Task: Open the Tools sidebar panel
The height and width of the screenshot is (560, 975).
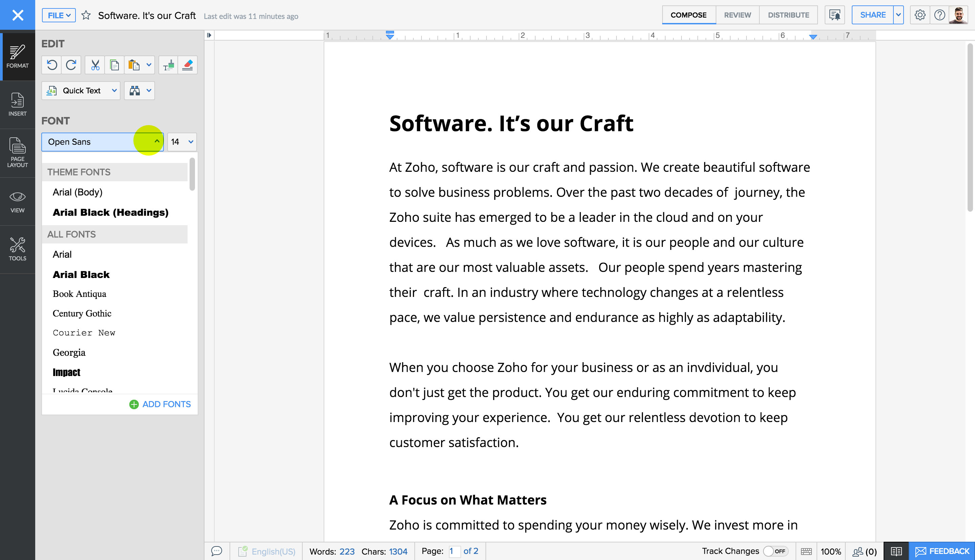Action: 17,249
